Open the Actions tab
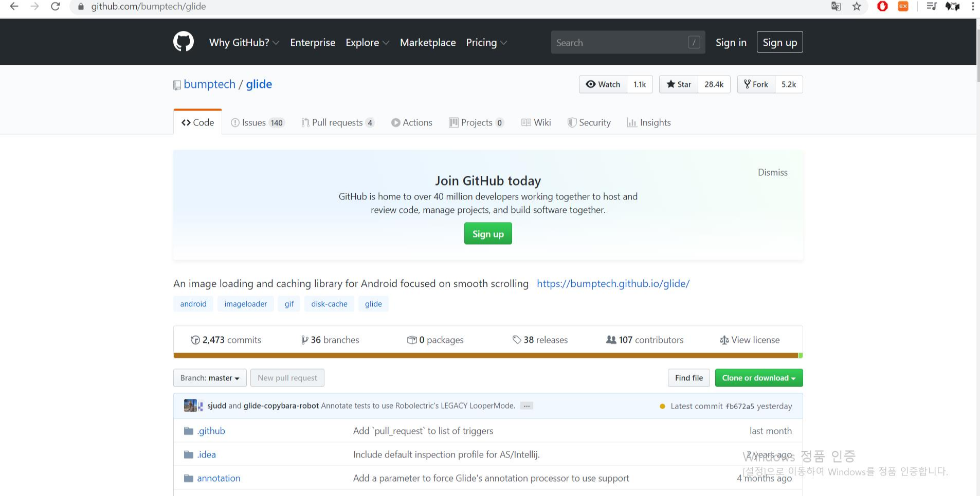Viewport: 980px width, 496px height. 412,122
